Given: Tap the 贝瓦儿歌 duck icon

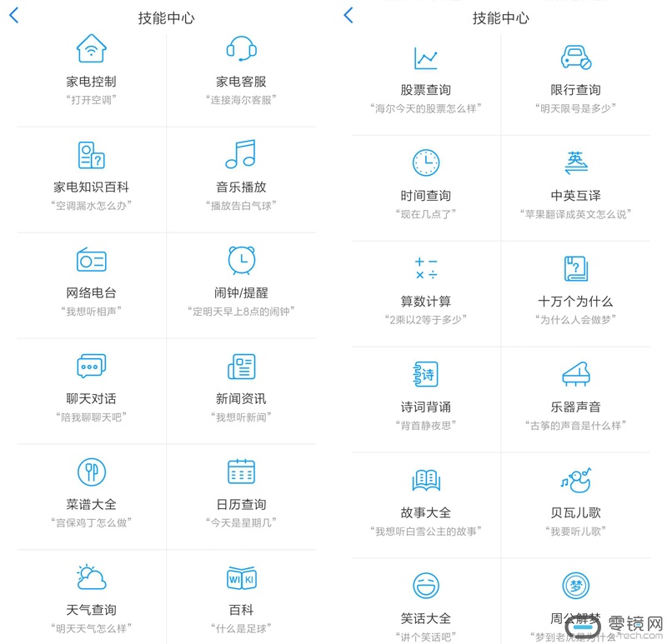Looking at the screenshot, I should point(575,480).
